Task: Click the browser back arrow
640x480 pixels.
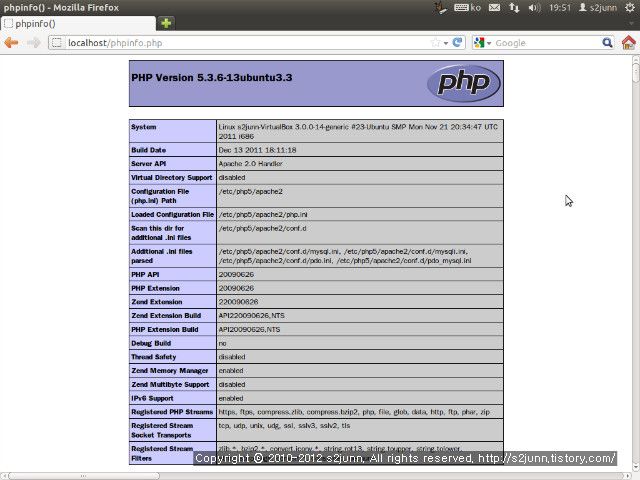Action: [x=11, y=42]
